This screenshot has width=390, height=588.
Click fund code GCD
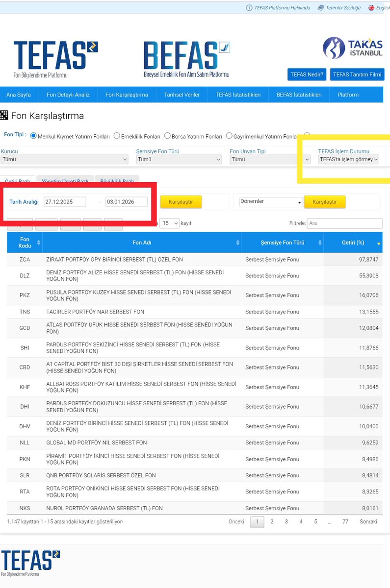(25, 328)
